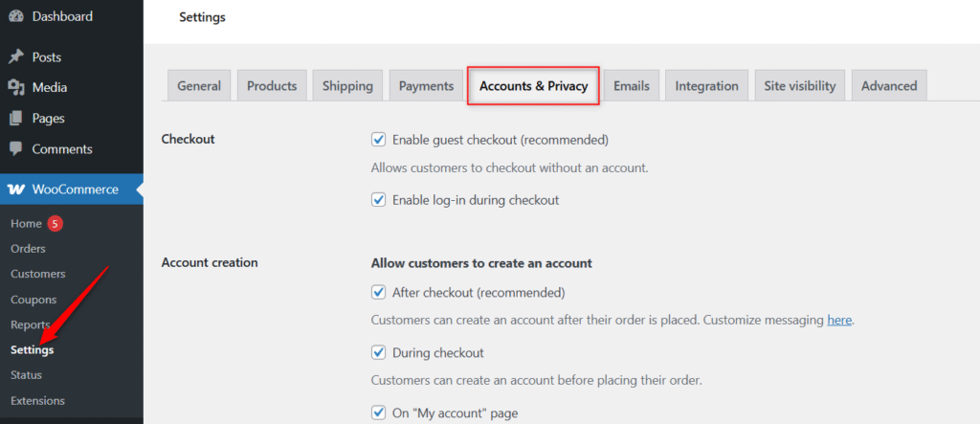
Task: Navigate to Extensions in WooCommerce menu
Action: click(x=37, y=400)
